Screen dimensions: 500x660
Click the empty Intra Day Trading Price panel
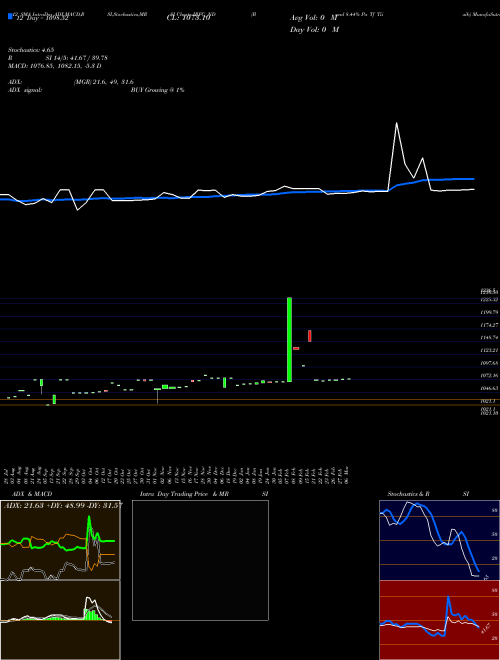coord(200,560)
